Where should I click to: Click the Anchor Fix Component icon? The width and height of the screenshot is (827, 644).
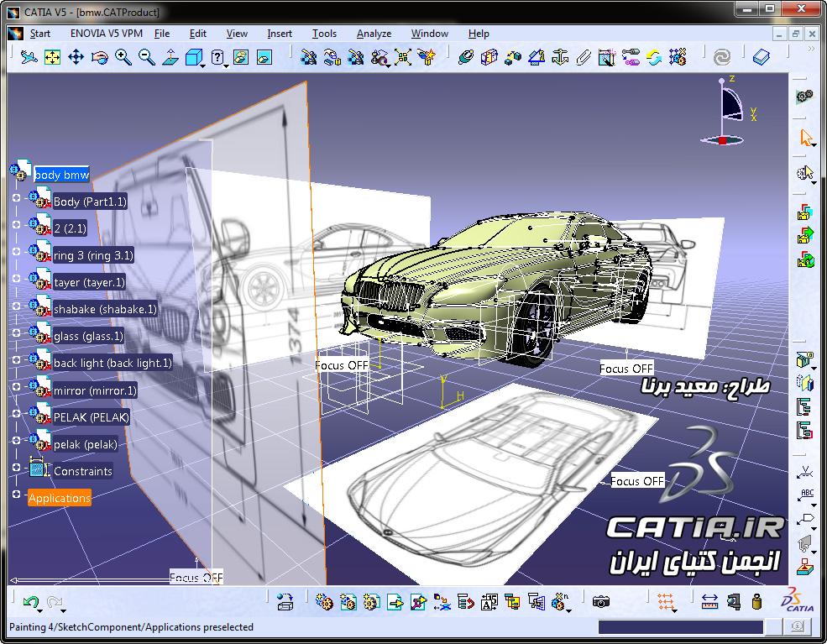click(560, 57)
